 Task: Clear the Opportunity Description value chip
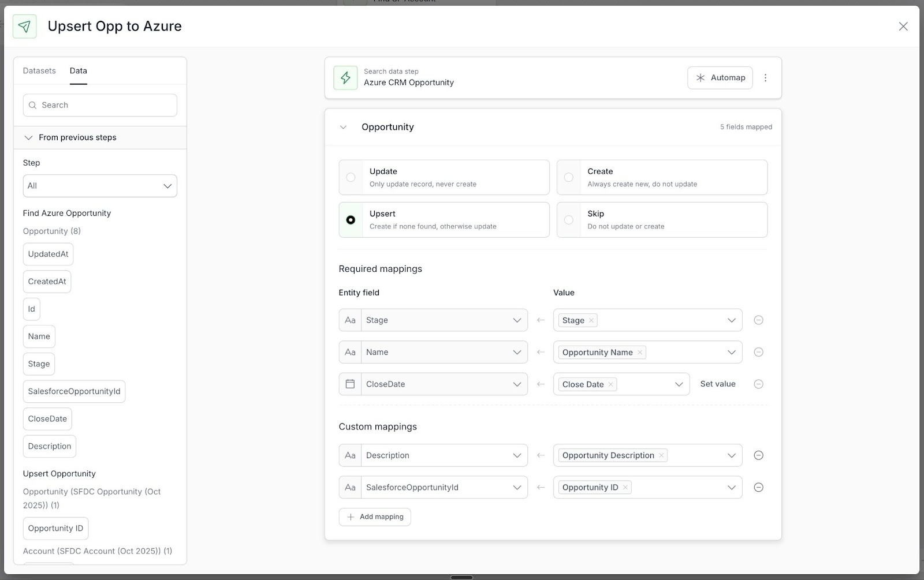click(x=661, y=455)
